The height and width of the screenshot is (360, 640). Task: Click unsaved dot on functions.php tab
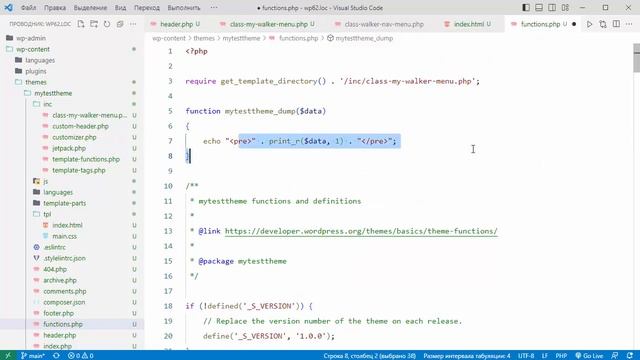tap(574, 24)
